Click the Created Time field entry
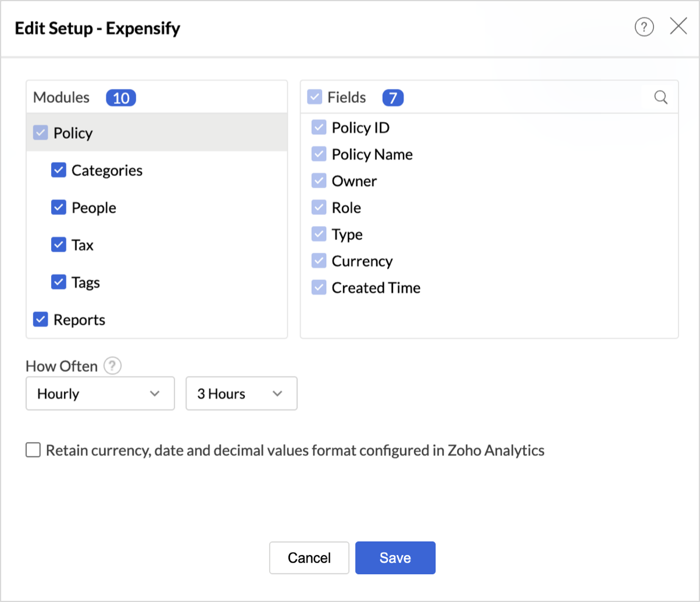Screen dimensions: 700x602 click(376, 288)
